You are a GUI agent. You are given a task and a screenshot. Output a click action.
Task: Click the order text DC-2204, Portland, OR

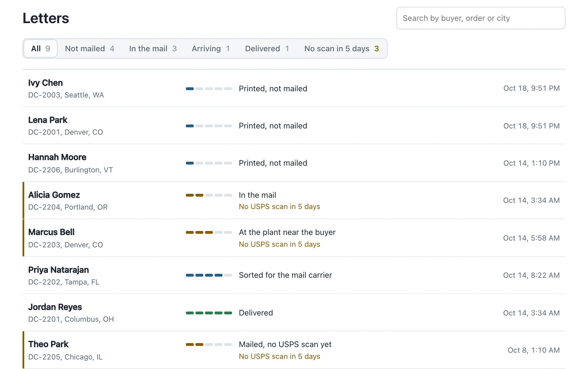click(x=68, y=207)
